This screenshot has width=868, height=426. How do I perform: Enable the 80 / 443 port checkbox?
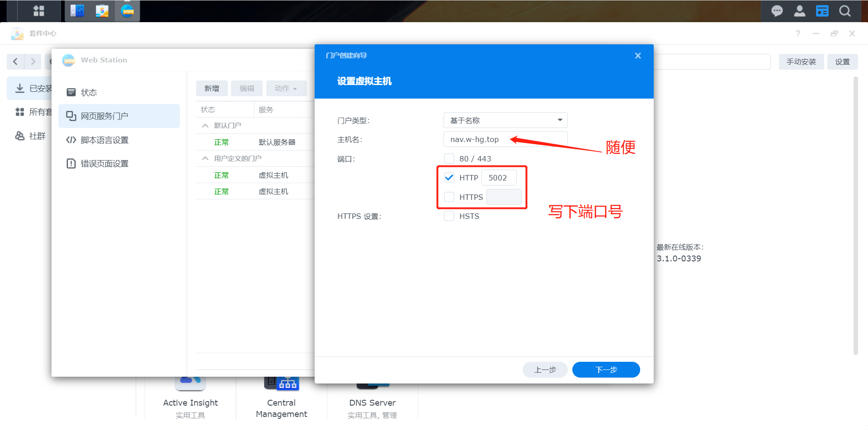[449, 159]
